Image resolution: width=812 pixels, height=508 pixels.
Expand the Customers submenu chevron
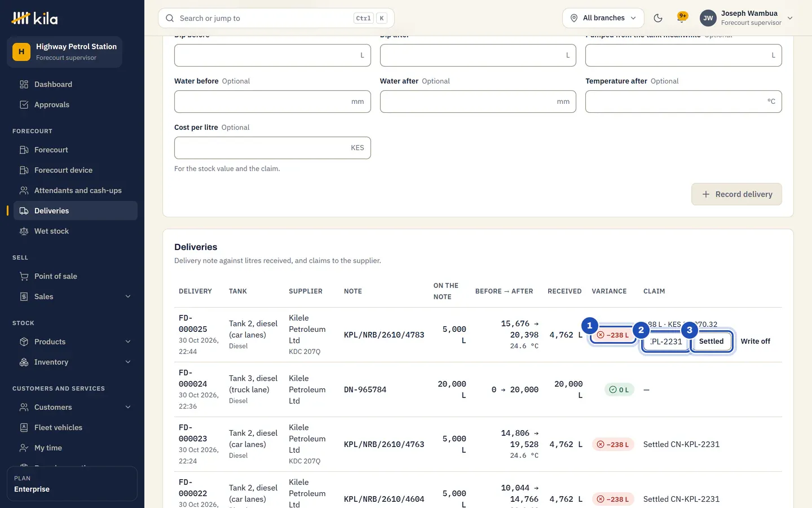pos(128,407)
